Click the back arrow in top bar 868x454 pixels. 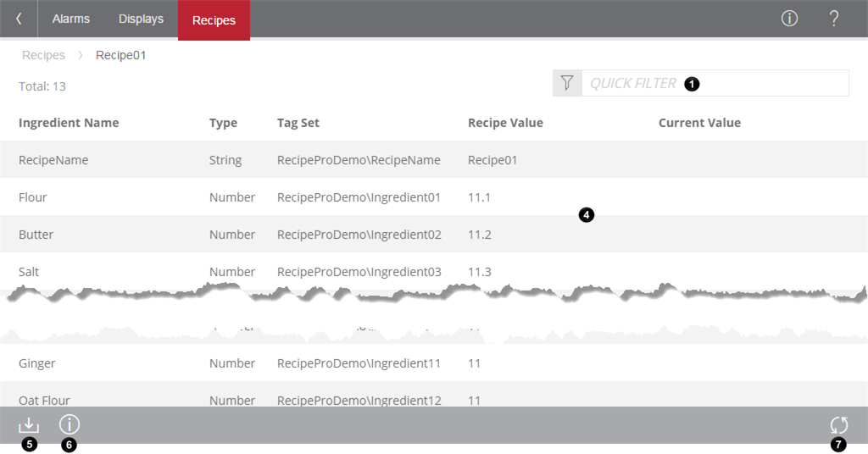[19, 19]
